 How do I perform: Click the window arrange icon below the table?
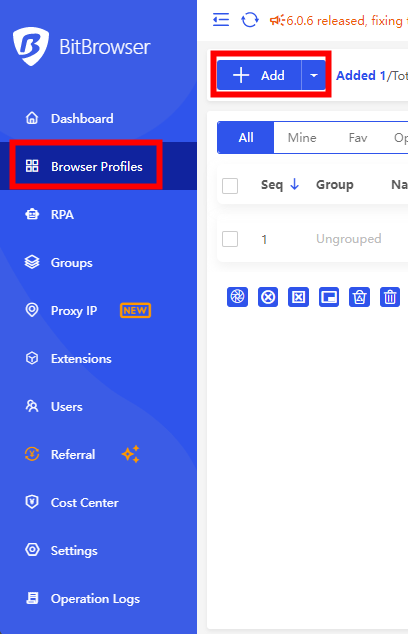pyautogui.click(x=329, y=297)
